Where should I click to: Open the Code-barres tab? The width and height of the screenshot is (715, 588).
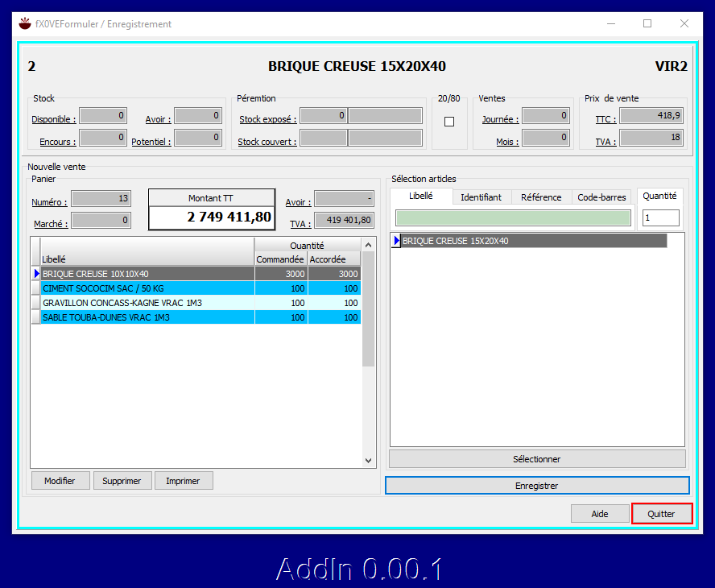coord(601,197)
